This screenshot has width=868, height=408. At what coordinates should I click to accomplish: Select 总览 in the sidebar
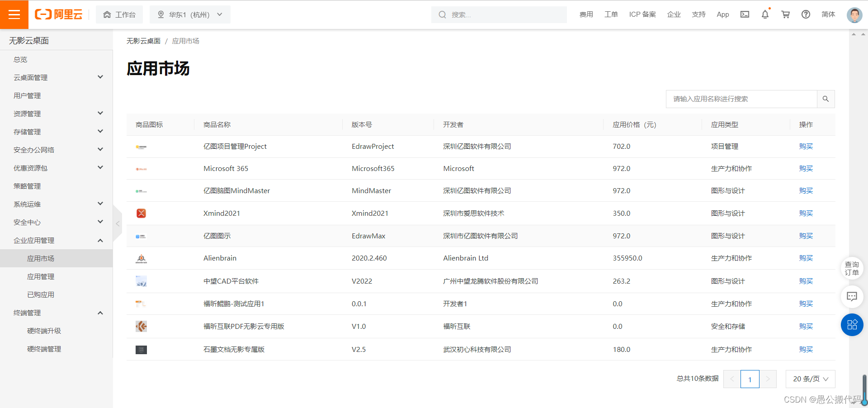coord(57,59)
